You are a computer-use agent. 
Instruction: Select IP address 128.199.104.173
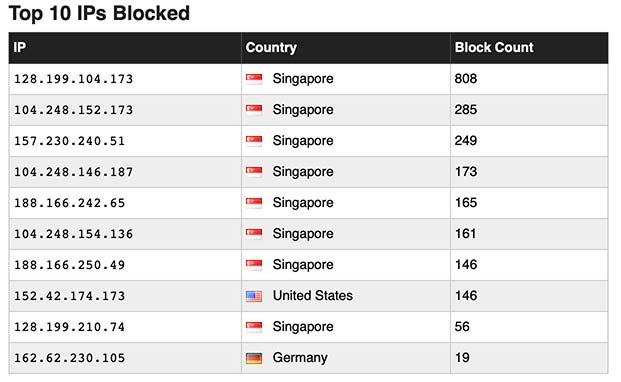[74, 79]
